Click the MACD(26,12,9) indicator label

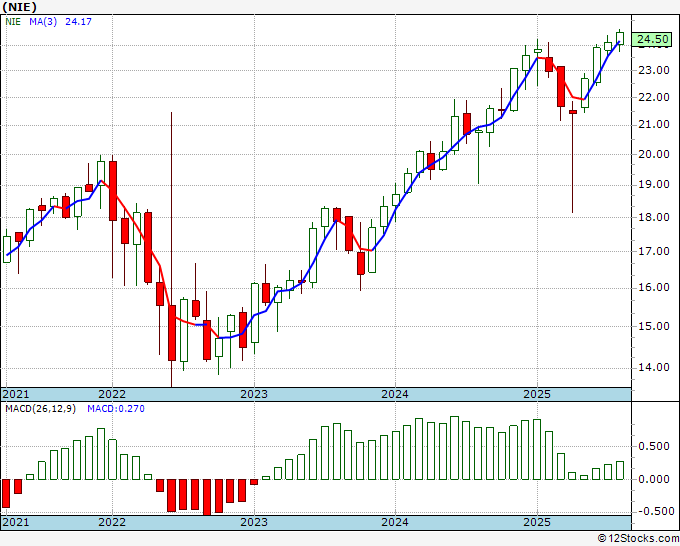(41, 409)
